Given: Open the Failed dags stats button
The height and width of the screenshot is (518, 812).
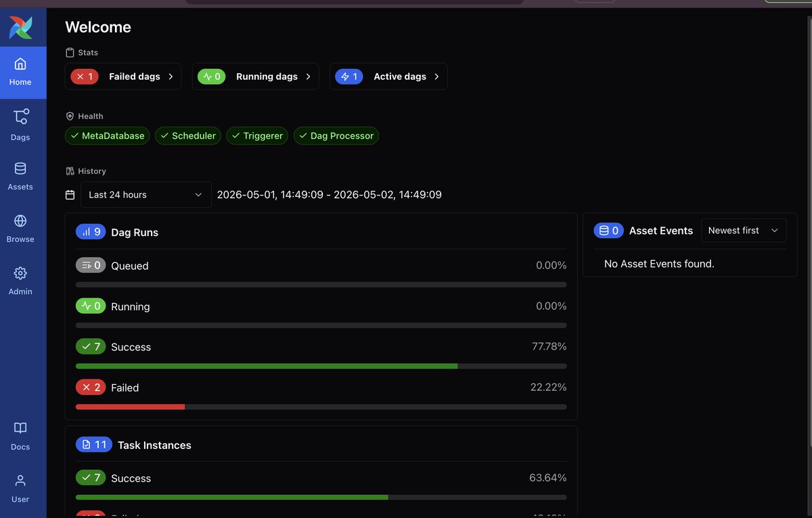Looking at the screenshot, I should pyautogui.click(x=123, y=76).
